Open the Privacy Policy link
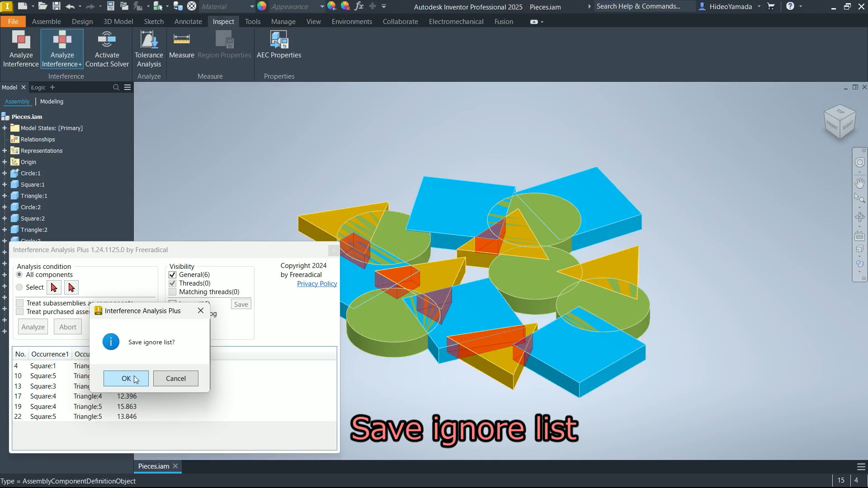Screen dimensions: 868x488 click(316, 284)
